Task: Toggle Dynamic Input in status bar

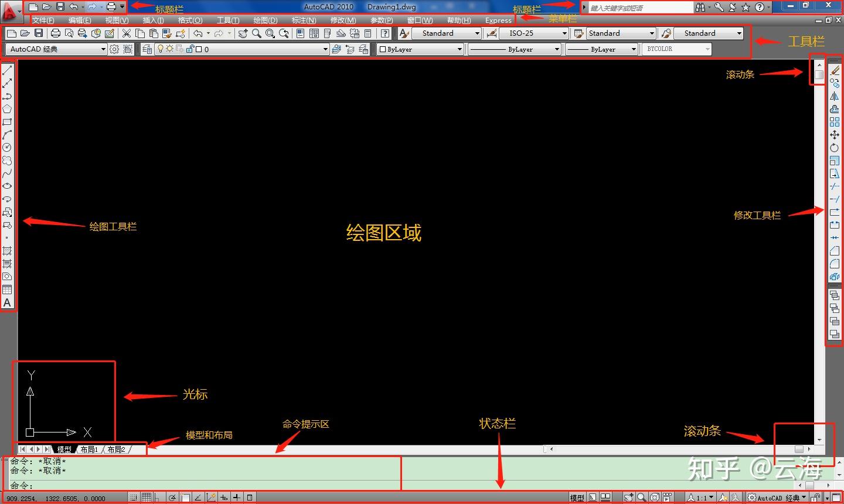Action: point(224,498)
